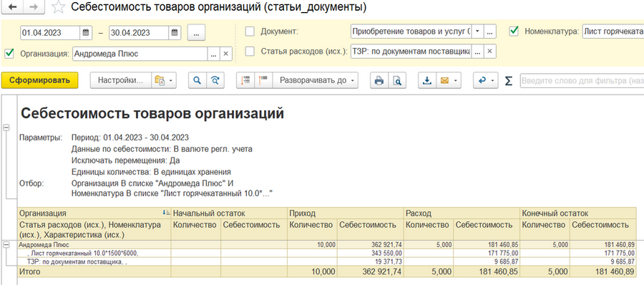Viewport: 644px width, 285px height.
Task: Click cell value 9 685,87 under Расход
Action: [x=507, y=261]
